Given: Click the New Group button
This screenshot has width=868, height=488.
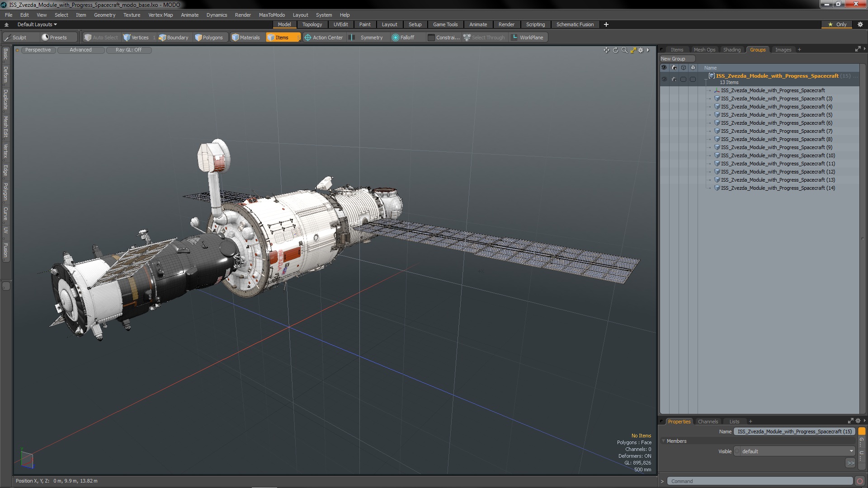Looking at the screenshot, I should 673,59.
